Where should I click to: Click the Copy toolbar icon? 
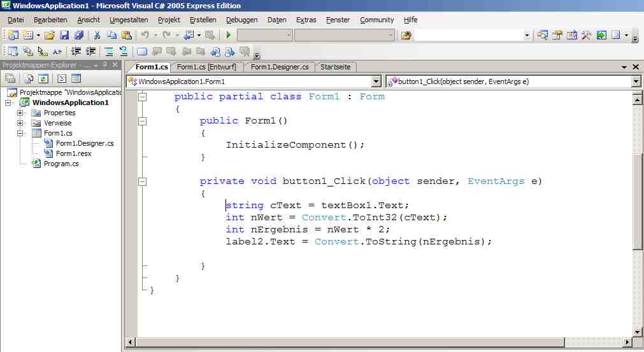(x=111, y=35)
